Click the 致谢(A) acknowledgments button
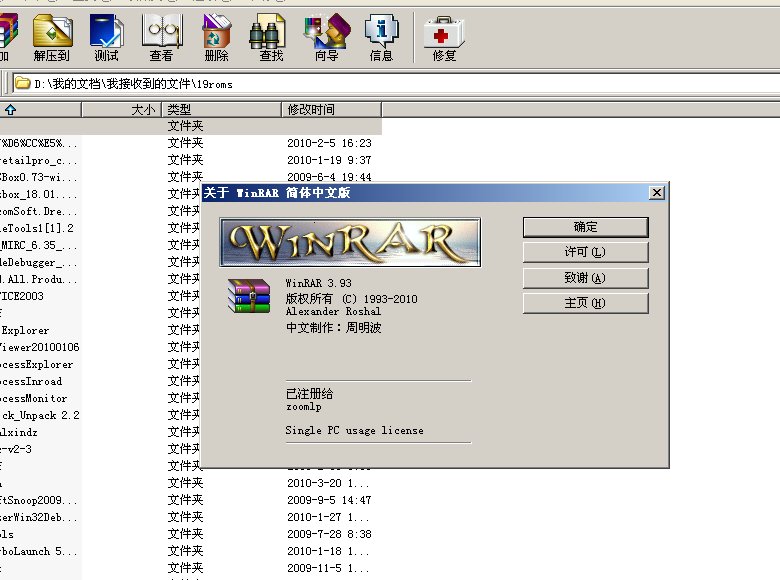The image size is (780, 580). (x=585, y=278)
